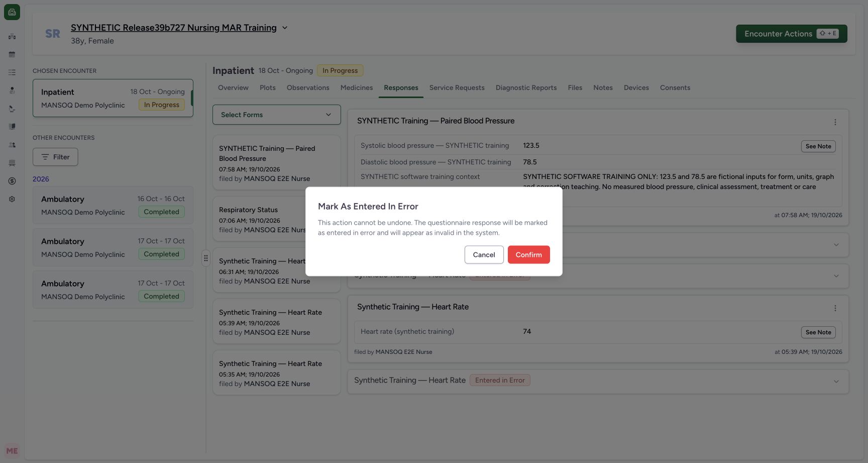This screenshot has height=463, width=868.
Task: Select the Inpatient chosen encounter card
Action: (x=113, y=98)
